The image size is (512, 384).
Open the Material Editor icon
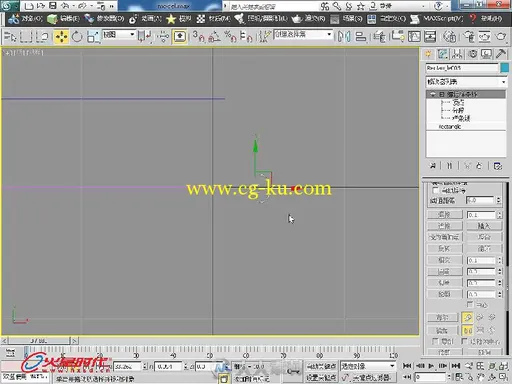coord(449,37)
